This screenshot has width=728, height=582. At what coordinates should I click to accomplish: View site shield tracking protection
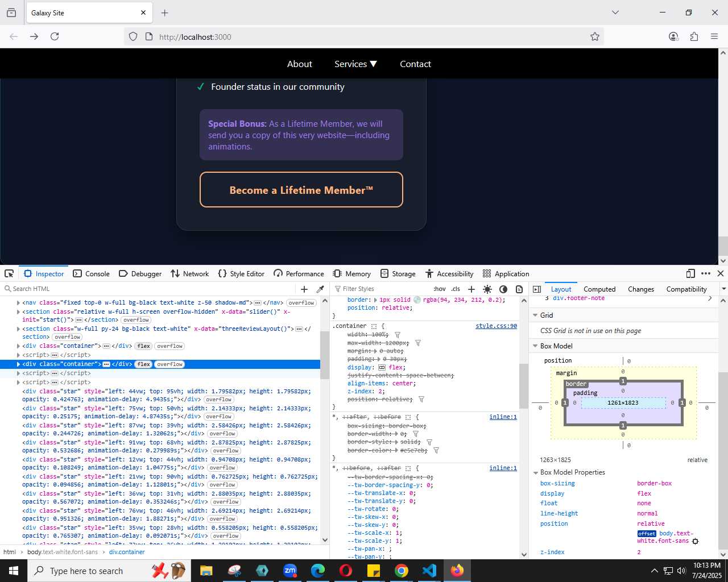133,36
